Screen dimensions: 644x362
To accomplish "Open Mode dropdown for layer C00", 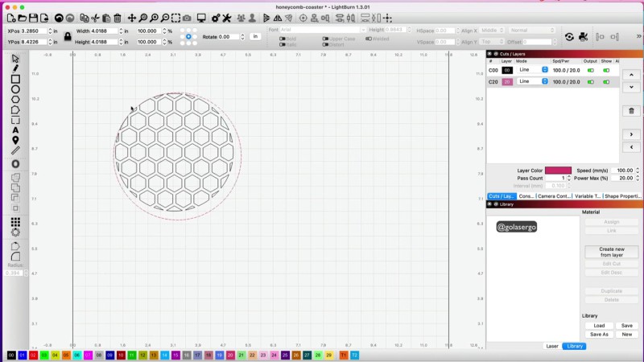I will [533, 71].
